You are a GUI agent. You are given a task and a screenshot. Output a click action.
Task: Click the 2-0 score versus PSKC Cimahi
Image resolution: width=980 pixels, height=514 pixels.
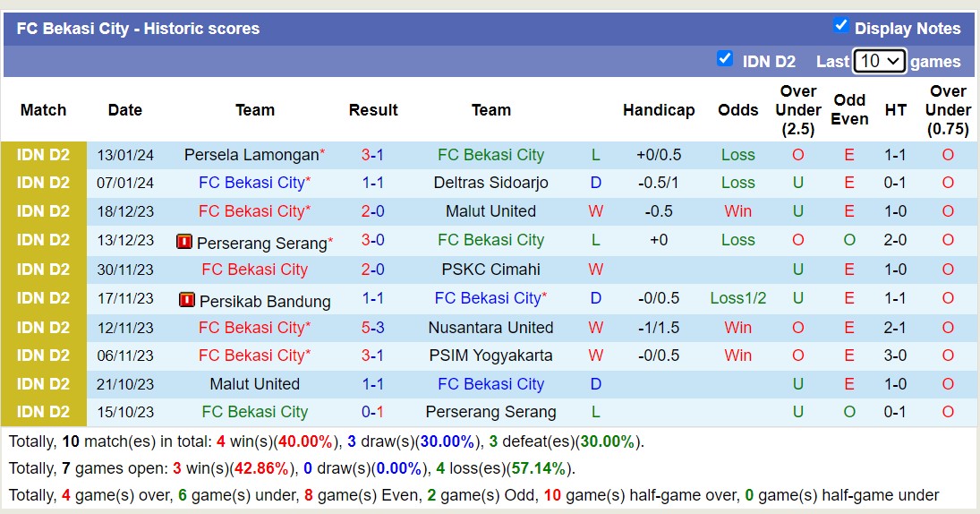pyautogui.click(x=372, y=270)
